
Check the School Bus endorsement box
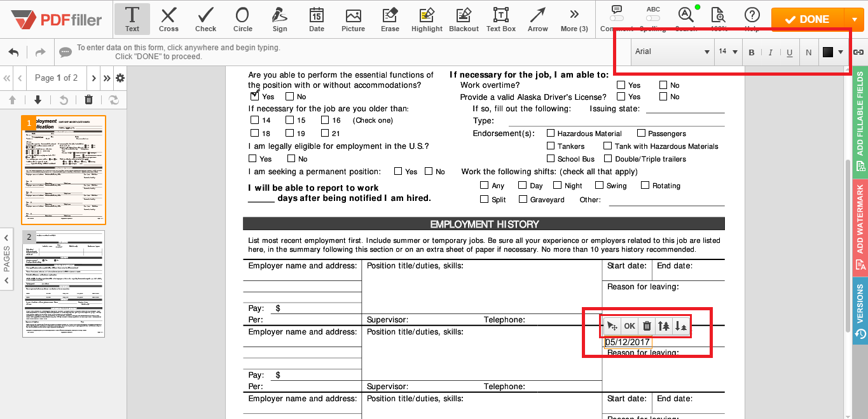point(551,158)
